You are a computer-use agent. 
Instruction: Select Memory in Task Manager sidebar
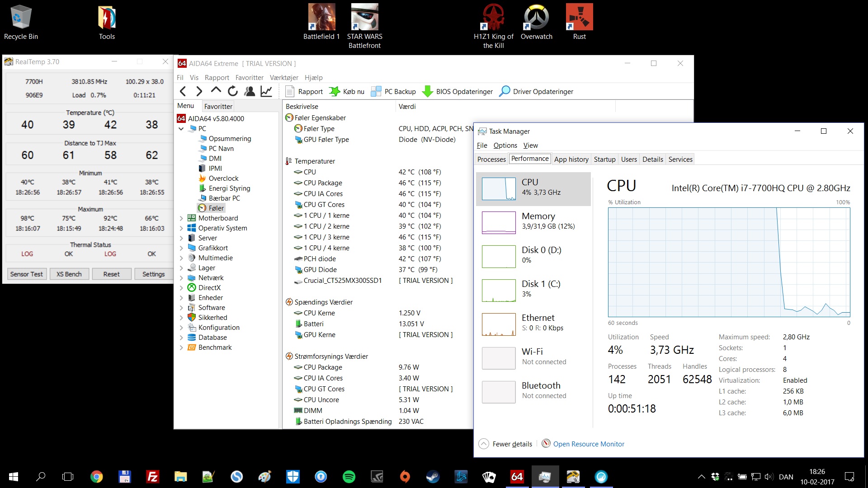[x=533, y=222]
